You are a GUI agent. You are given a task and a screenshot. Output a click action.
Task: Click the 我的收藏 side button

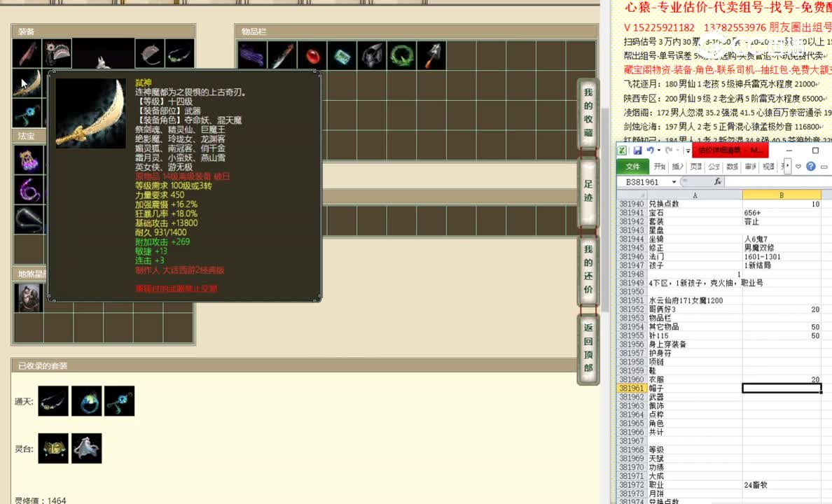click(588, 113)
